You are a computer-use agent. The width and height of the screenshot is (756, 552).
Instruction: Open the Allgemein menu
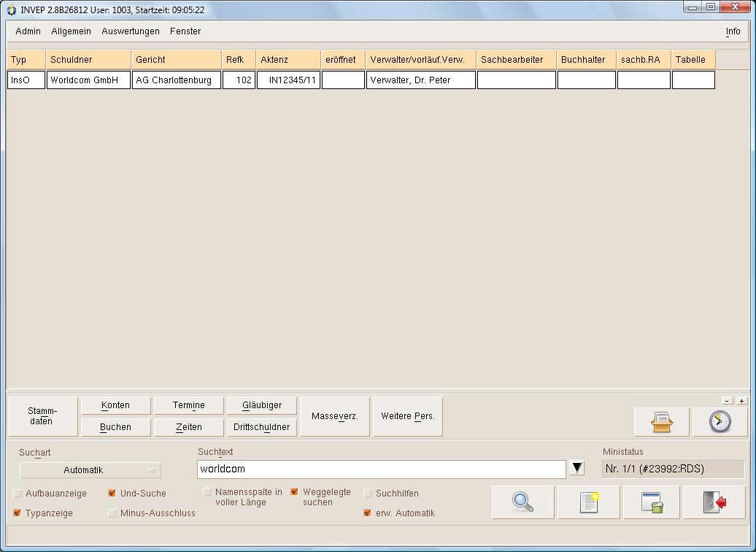(71, 31)
